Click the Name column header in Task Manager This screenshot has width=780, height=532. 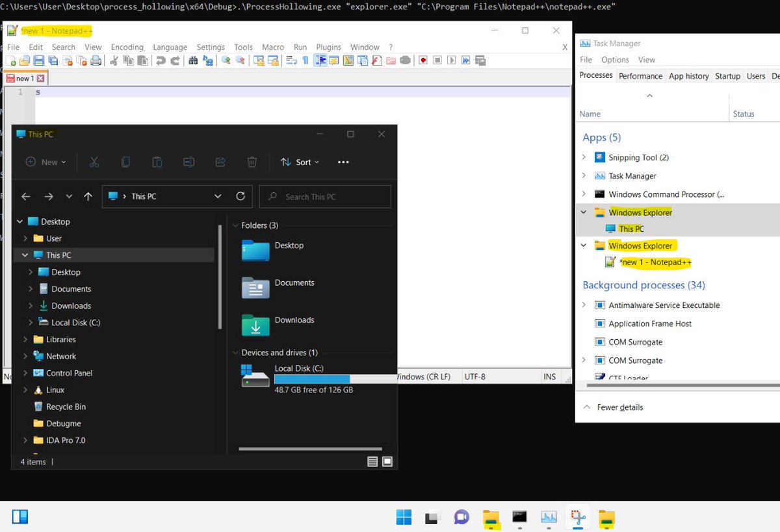point(590,114)
